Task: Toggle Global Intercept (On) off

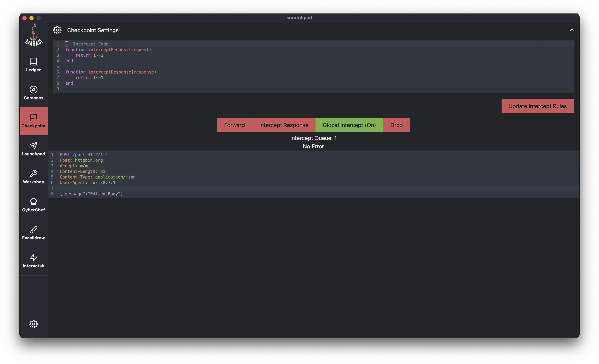Action: [x=349, y=125]
